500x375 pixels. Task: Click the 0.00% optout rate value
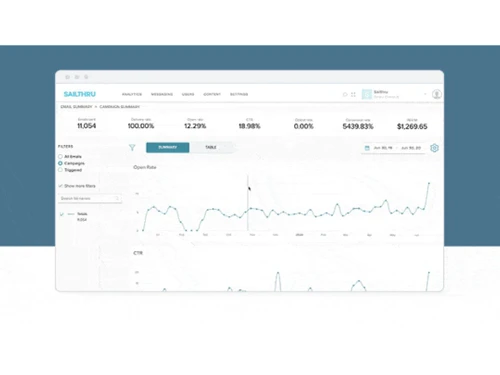coord(304,126)
